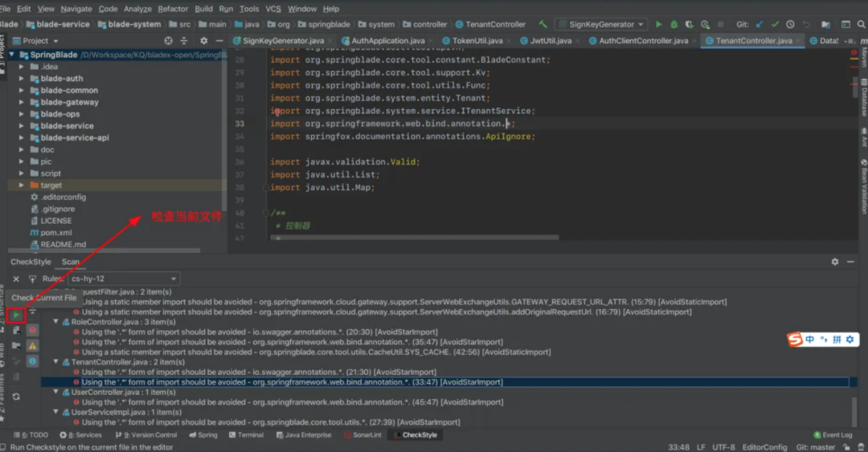Collapse TenantController.java results node

pos(56,362)
